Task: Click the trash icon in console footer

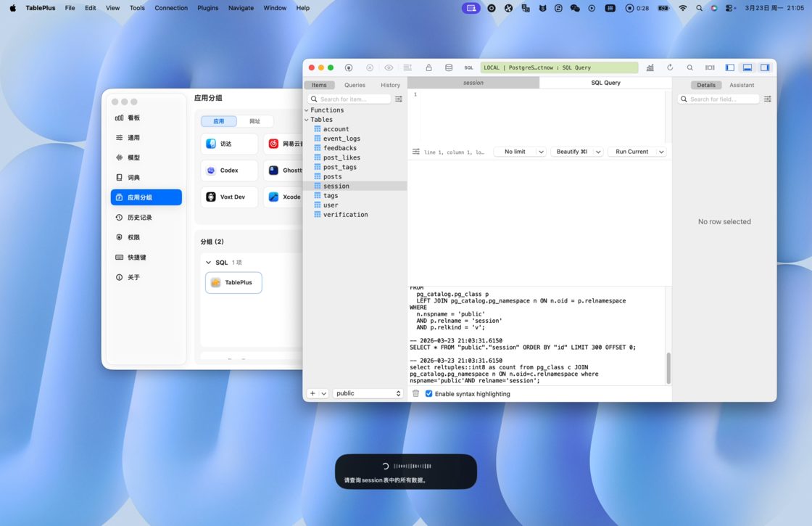Action: click(415, 394)
